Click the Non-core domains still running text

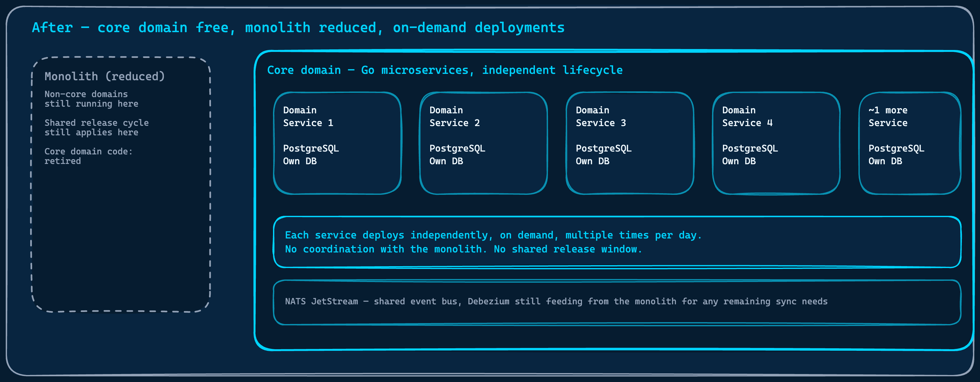click(x=91, y=99)
